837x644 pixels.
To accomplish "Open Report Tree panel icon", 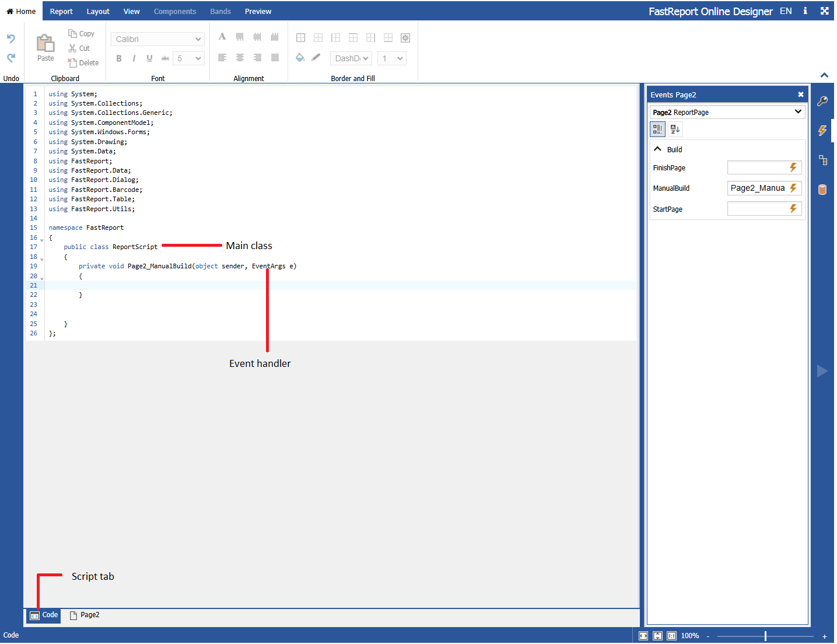I will point(822,160).
